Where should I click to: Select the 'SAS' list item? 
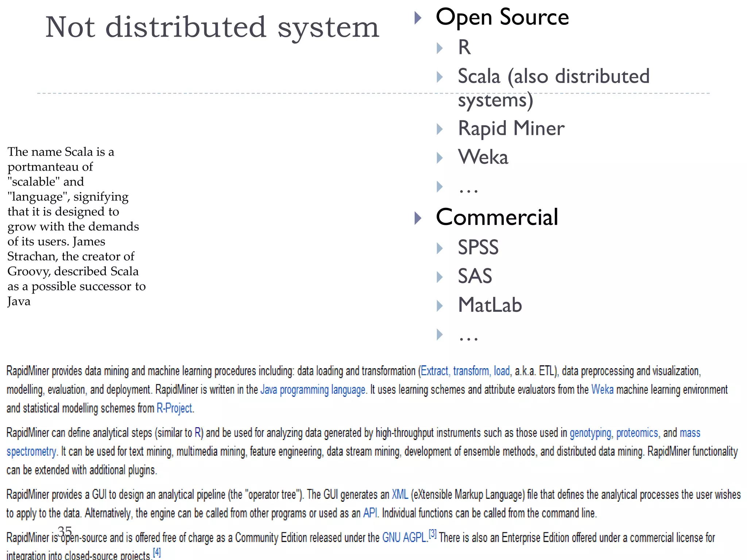475,276
